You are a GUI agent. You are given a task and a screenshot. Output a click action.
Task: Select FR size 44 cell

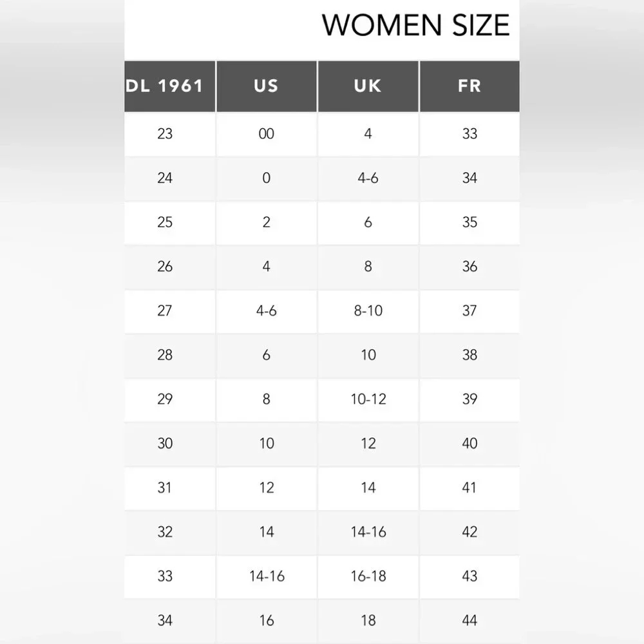469,621
